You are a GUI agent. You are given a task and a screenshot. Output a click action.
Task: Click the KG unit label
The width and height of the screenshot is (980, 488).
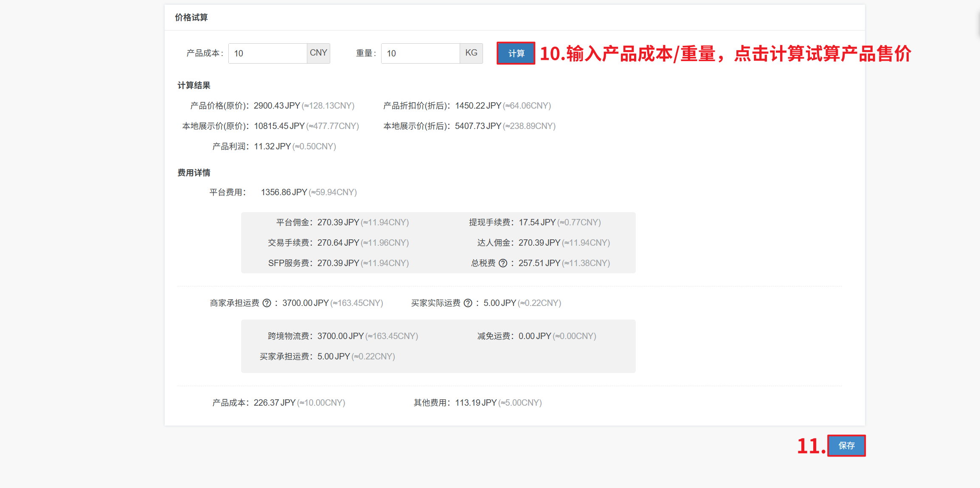click(x=471, y=53)
